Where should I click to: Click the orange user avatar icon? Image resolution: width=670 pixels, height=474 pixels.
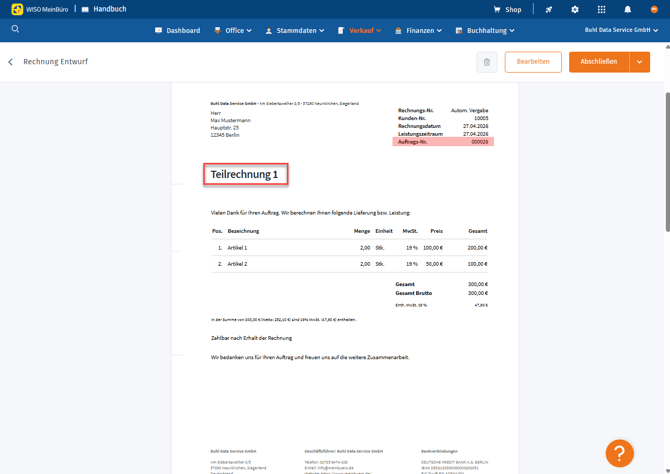[654, 9]
